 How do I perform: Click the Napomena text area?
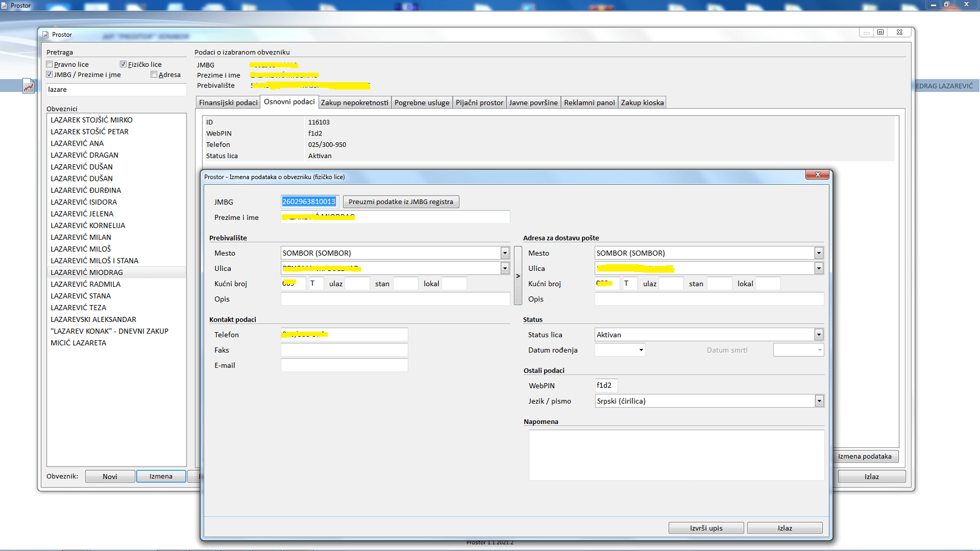pyautogui.click(x=677, y=455)
